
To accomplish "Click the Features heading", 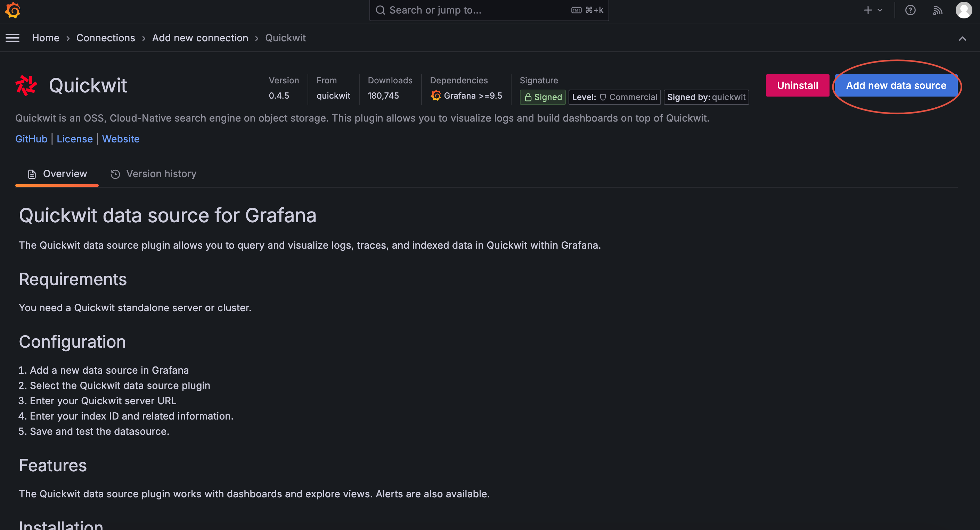I will 53,465.
